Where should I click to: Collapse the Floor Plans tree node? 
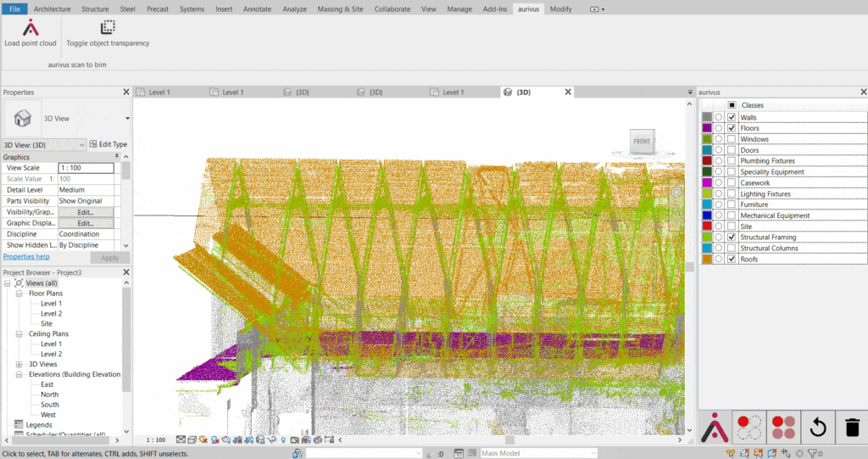19,294
